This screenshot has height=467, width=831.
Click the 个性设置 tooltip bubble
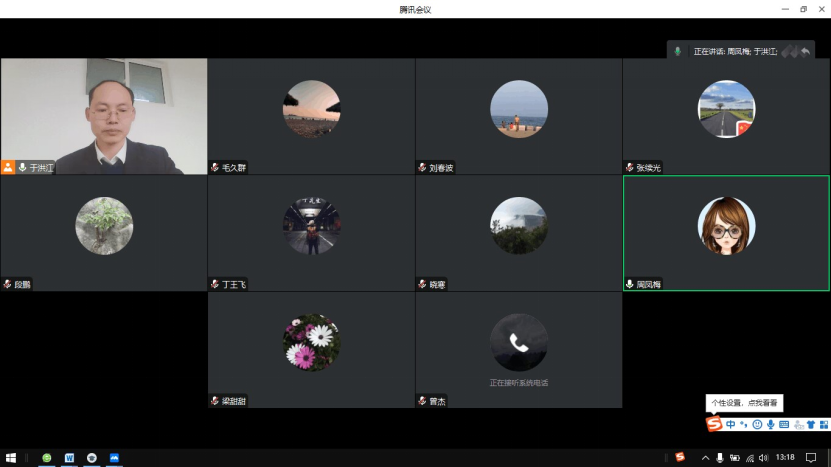pos(744,402)
